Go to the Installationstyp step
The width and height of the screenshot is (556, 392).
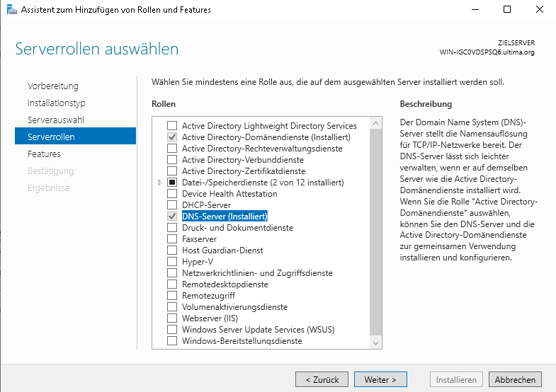57,103
